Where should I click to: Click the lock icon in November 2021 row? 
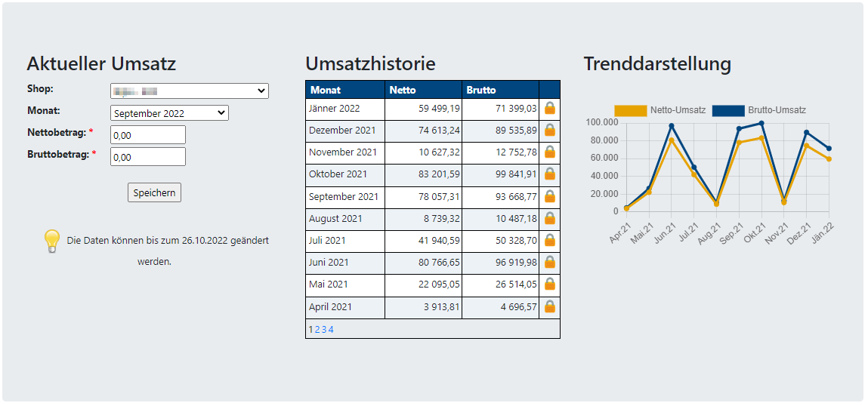[x=550, y=152]
